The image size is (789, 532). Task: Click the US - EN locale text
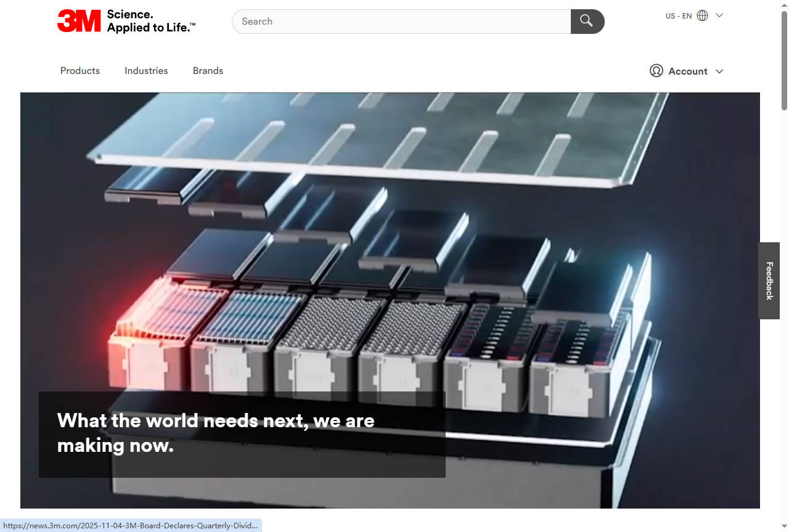[678, 16]
